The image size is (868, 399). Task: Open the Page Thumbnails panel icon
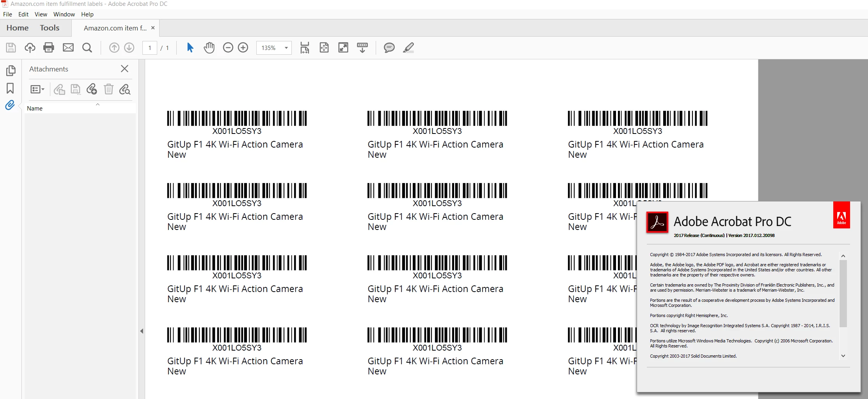(11, 71)
